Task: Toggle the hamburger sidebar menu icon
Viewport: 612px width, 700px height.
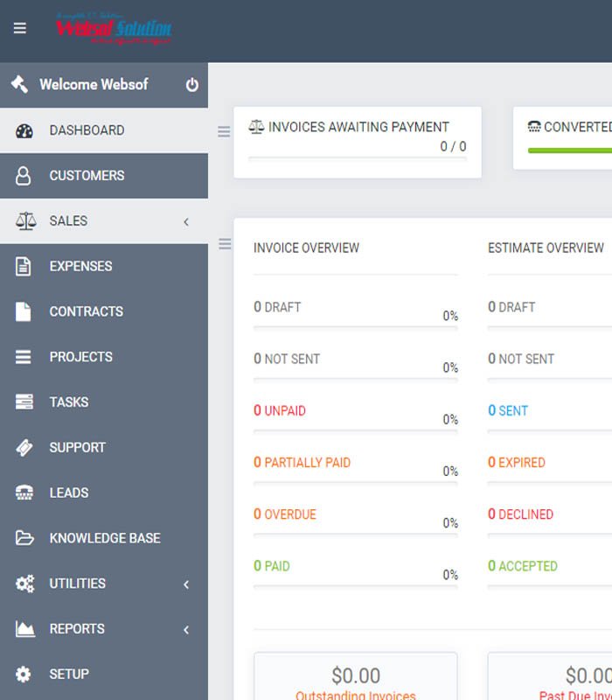Action: pos(19,28)
